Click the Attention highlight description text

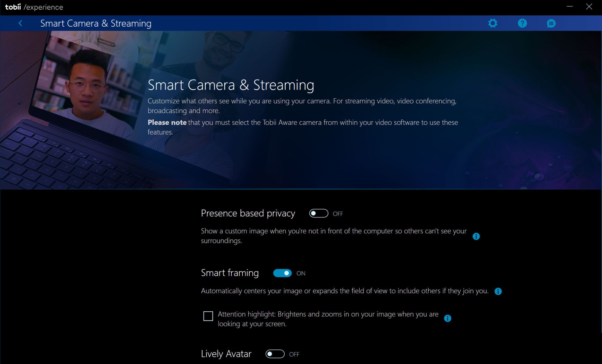point(328,319)
